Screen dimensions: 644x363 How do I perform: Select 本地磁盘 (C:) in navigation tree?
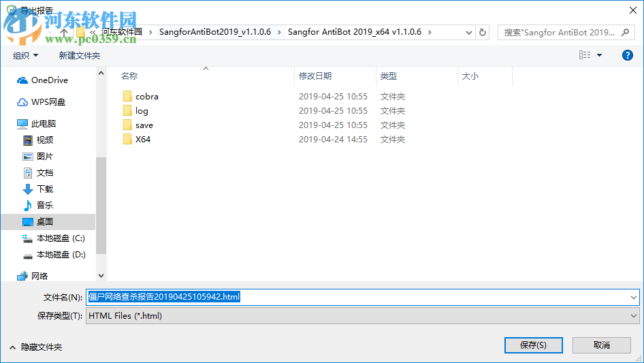(61, 238)
